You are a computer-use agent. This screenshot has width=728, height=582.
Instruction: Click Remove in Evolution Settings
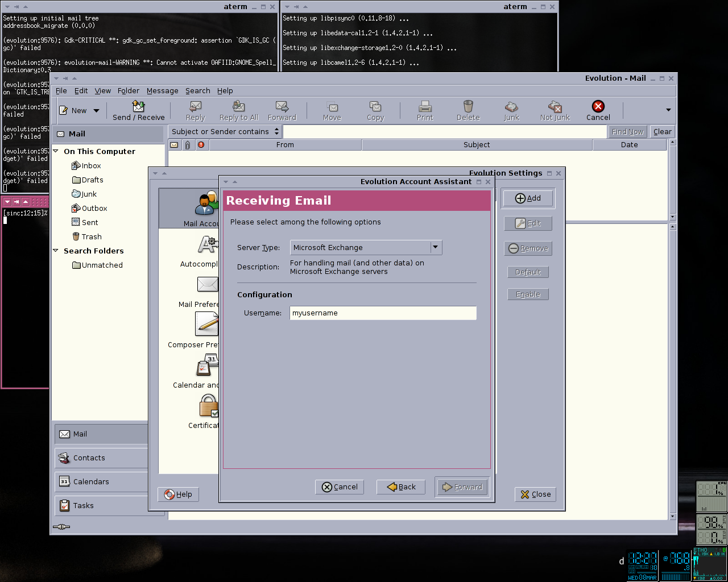[x=528, y=248]
